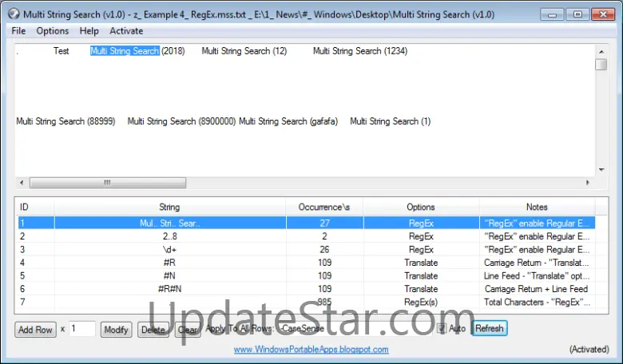
Task: Click 'Multi String Search (8900000)' in the text area
Action: point(181,121)
